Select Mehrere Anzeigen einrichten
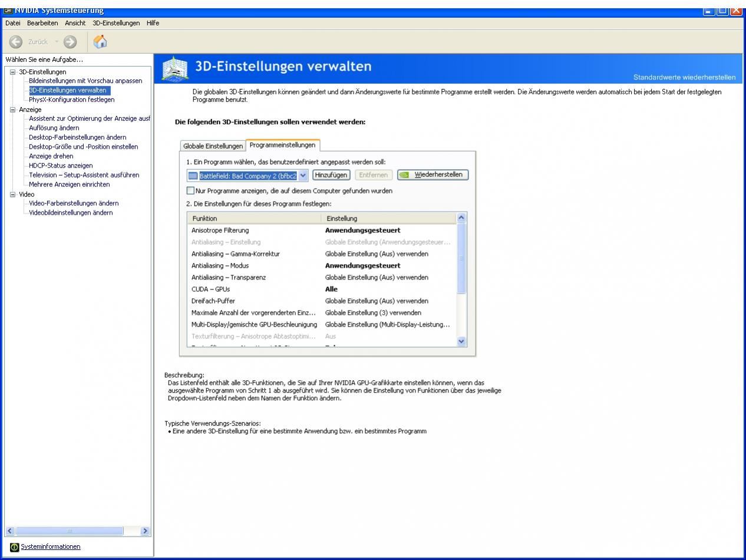 click(70, 185)
